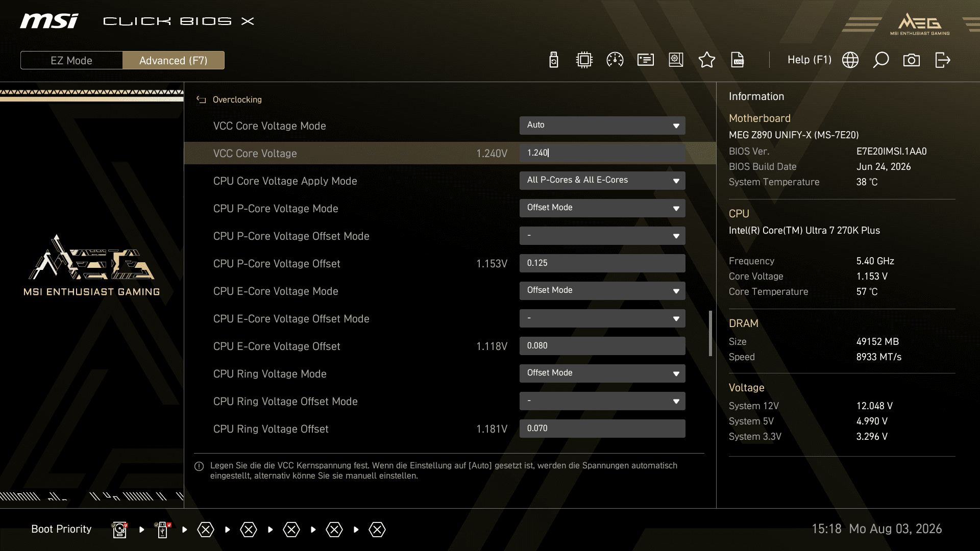Click the date and time display
Viewport: 980px width, 551px height.
[x=877, y=529]
